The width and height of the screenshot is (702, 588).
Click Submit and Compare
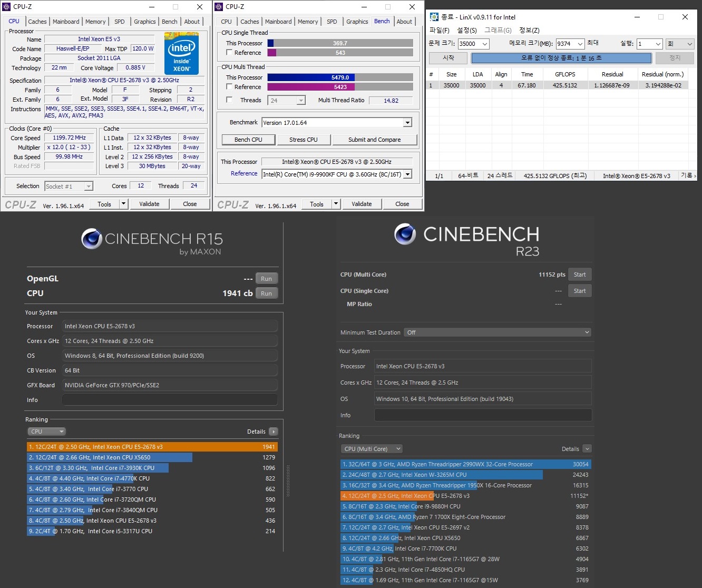click(x=375, y=140)
